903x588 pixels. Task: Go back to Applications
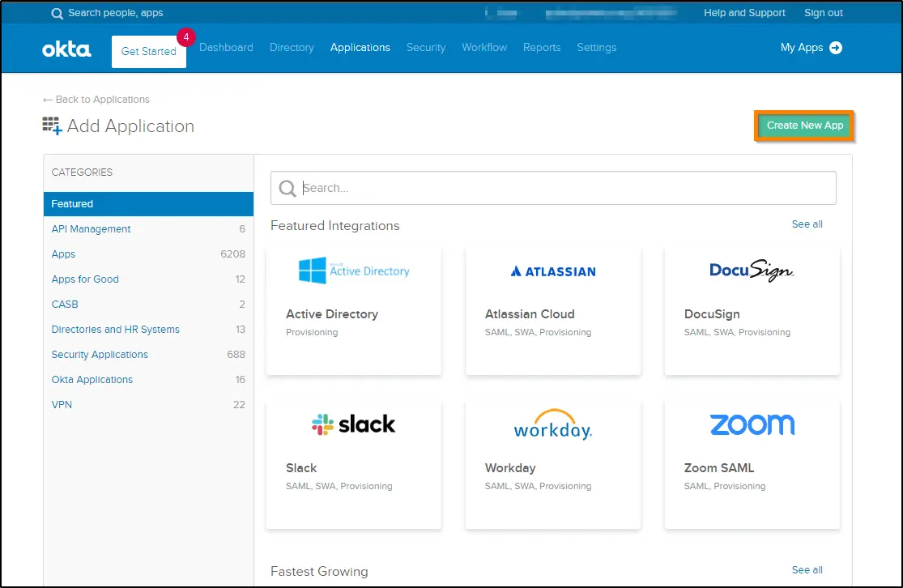click(x=96, y=100)
